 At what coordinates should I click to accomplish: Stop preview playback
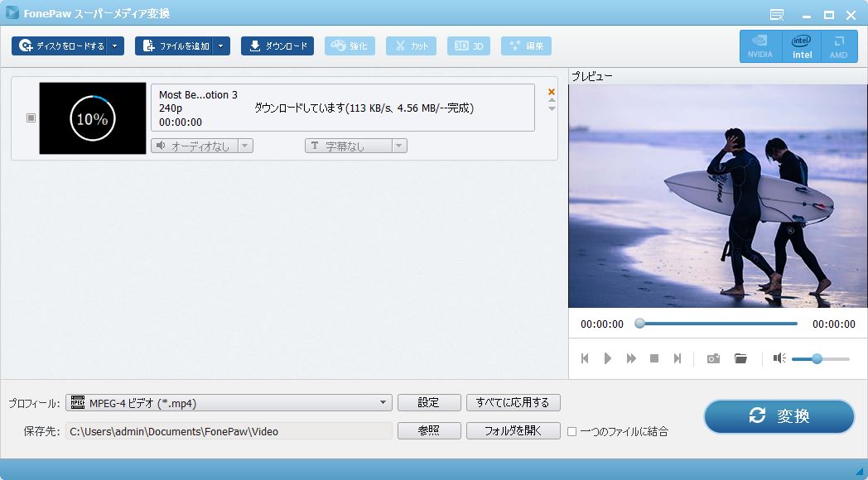(x=654, y=358)
